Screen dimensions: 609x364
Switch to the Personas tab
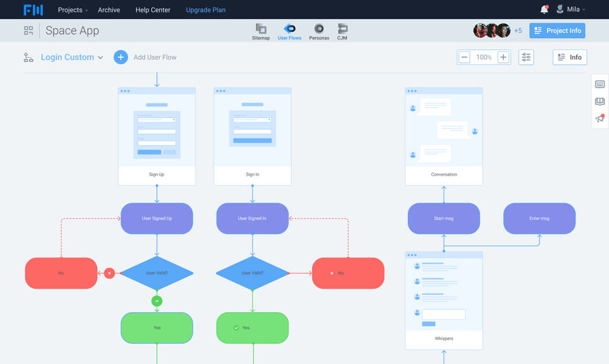coord(319,32)
